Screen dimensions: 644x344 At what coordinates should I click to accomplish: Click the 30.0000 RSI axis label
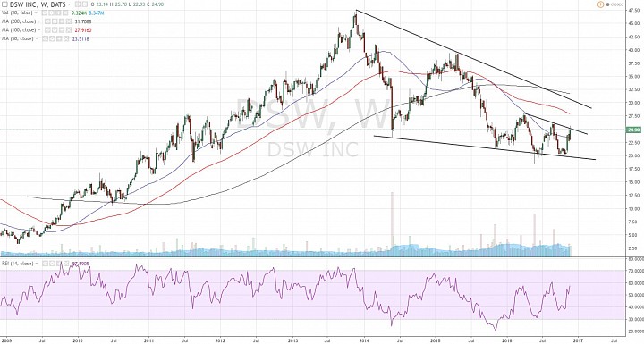coord(635,320)
